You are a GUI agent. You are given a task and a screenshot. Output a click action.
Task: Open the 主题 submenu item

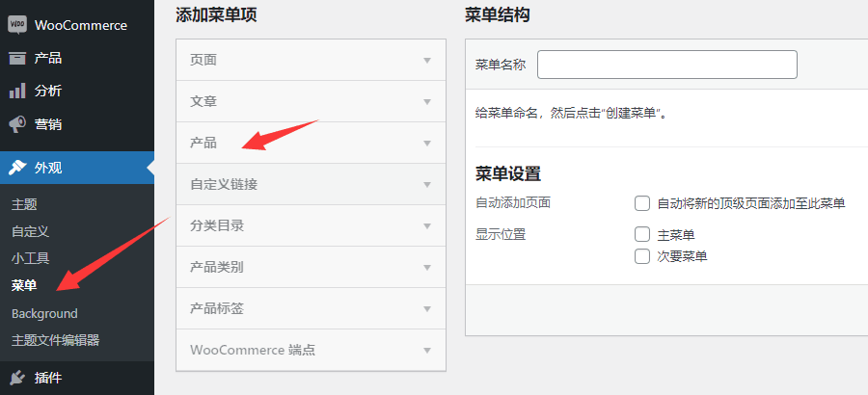click(x=24, y=205)
